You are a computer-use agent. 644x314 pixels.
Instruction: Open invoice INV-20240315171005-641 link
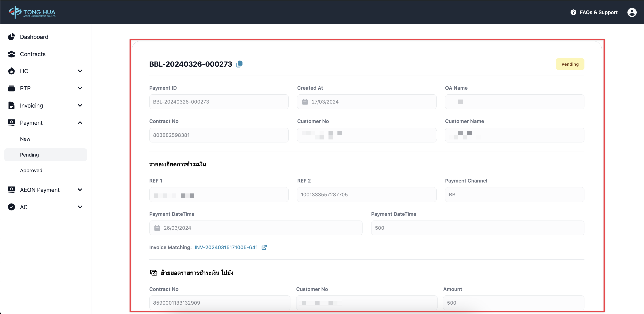click(x=226, y=247)
